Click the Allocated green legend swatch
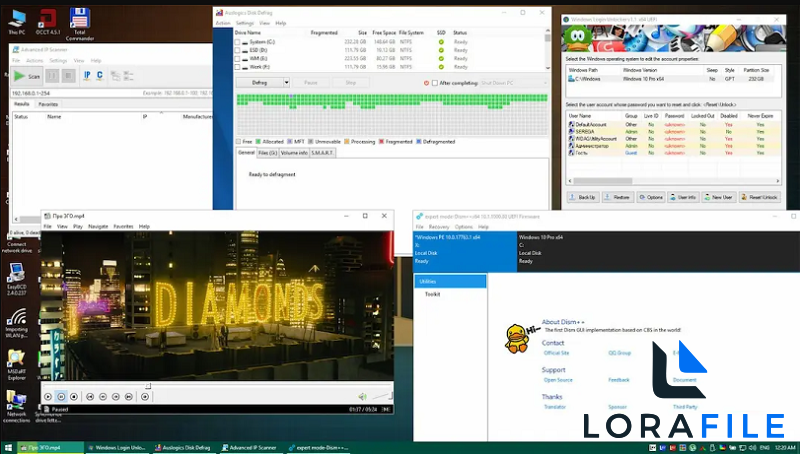Screen dimensions: 800x454 pos(258,142)
